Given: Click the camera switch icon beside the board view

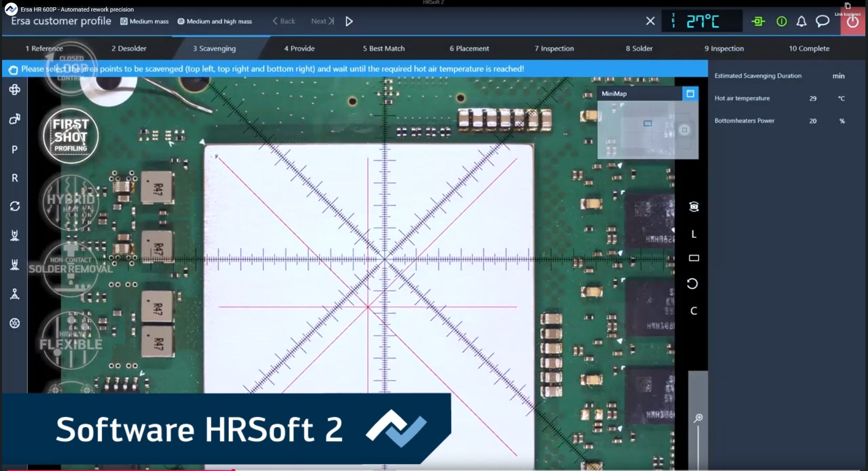Looking at the screenshot, I should tap(693, 206).
